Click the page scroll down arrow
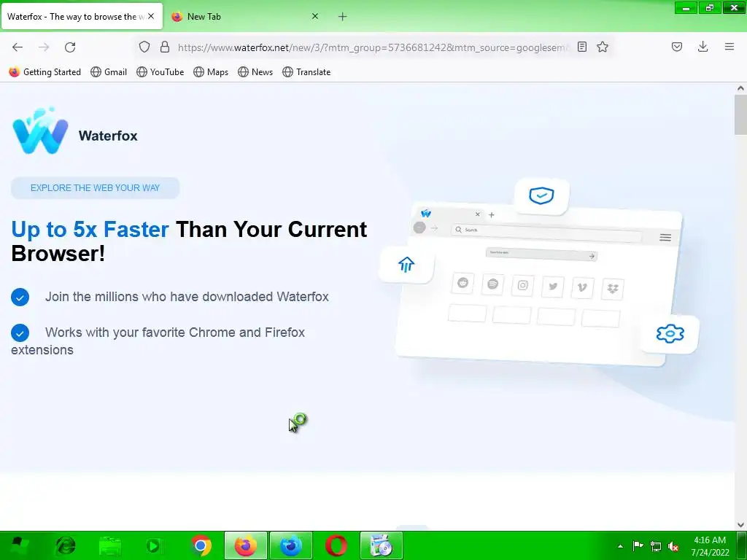 tap(740, 525)
